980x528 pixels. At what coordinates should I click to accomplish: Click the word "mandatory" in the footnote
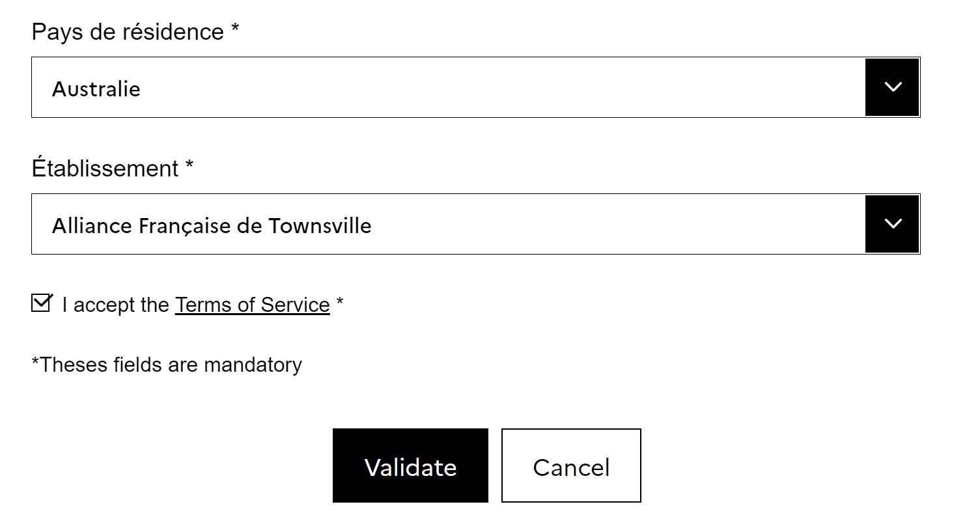(x=253, y=365)
